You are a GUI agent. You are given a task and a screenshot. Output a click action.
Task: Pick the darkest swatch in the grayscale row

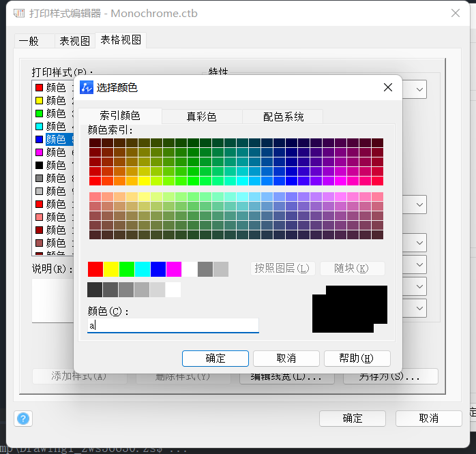(x=95, y=290)
